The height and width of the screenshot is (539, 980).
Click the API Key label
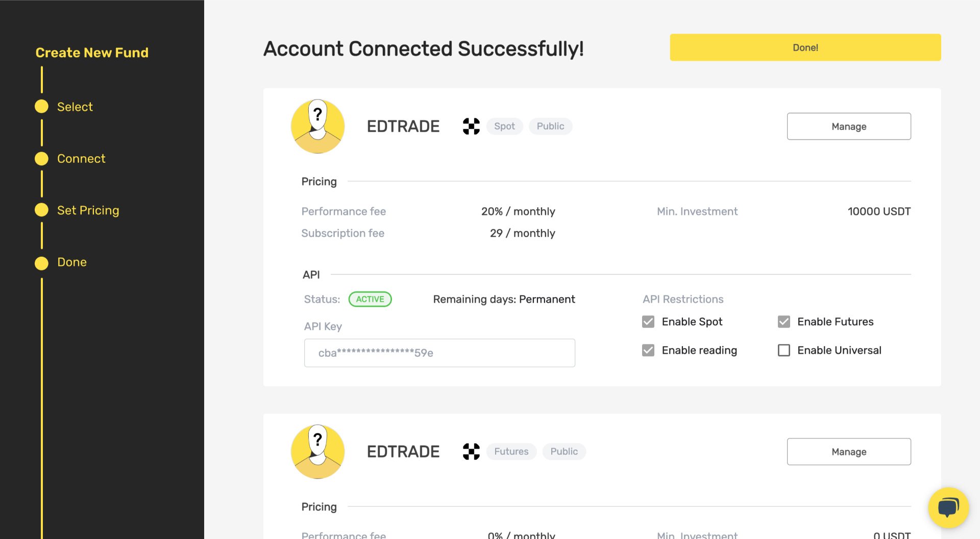[323, 327]
